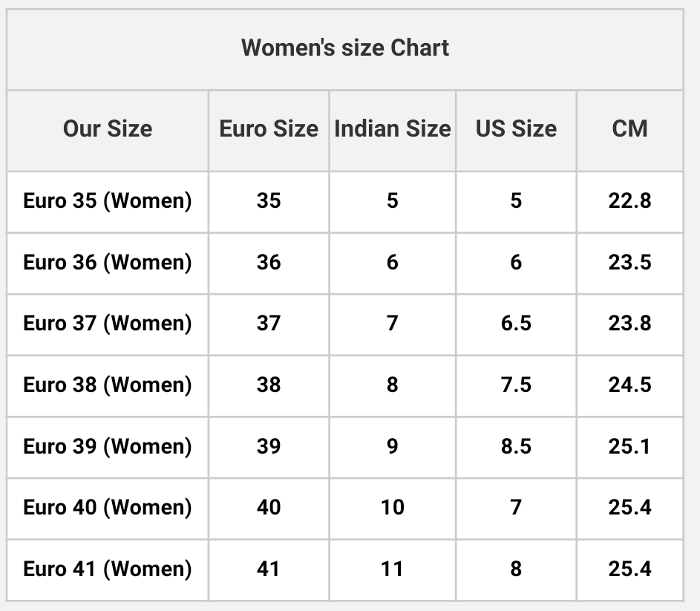Select Indian Size 11 cell
Screen dimensions: 700x611
pyautogui.click(x=393, y=569)
